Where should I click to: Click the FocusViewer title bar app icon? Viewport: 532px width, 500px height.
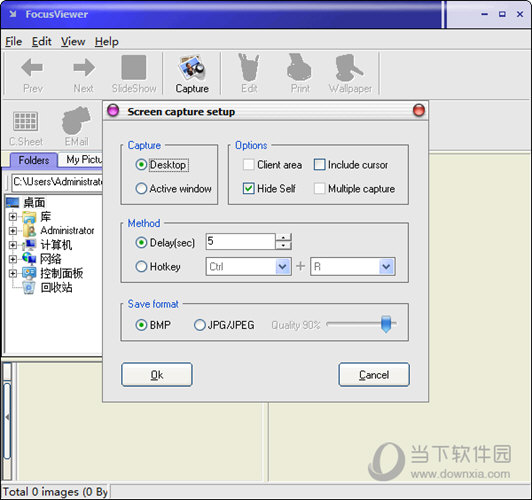[x=13, y=14]
